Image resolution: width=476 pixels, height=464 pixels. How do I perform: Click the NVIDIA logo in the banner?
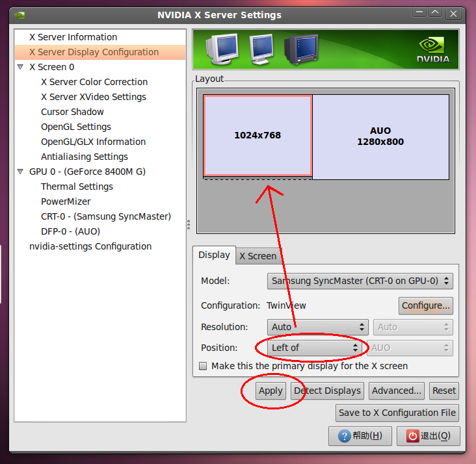click(433, 50)
